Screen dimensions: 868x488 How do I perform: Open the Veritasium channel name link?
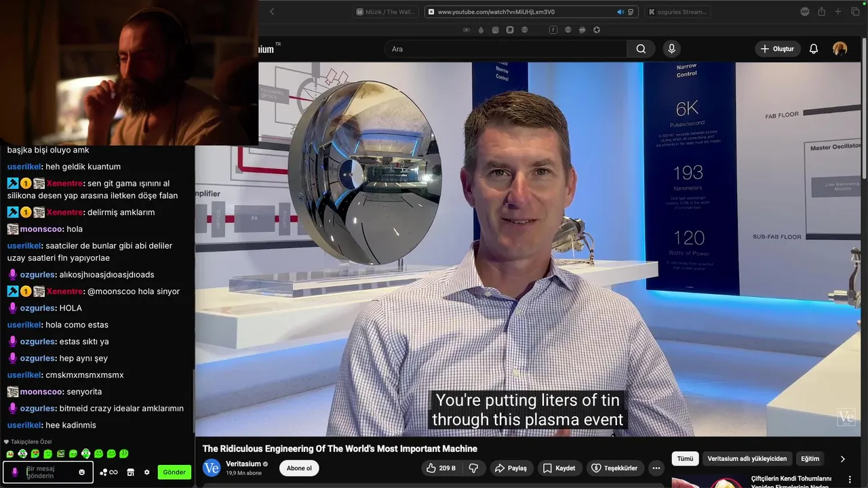click(x=243, y=464)
